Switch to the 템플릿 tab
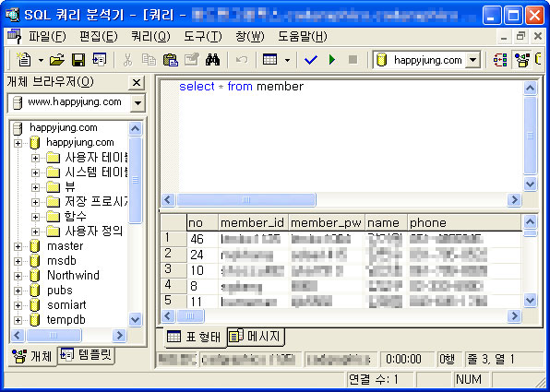The width and height of the screenshot is (550, 392). [x=87, y=355]
